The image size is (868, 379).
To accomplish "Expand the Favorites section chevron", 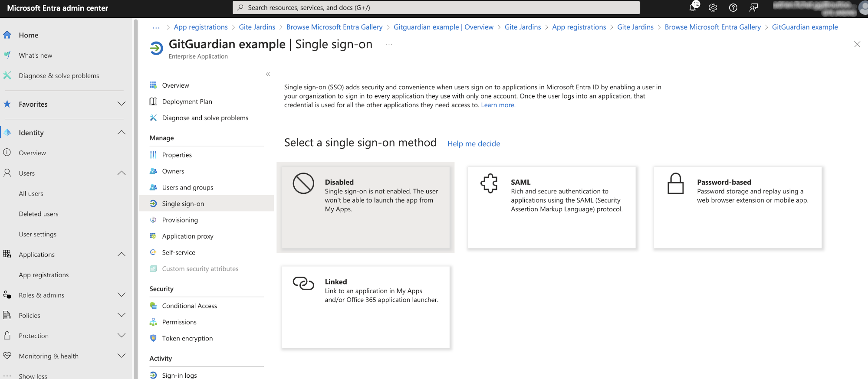I will (122, 104).
